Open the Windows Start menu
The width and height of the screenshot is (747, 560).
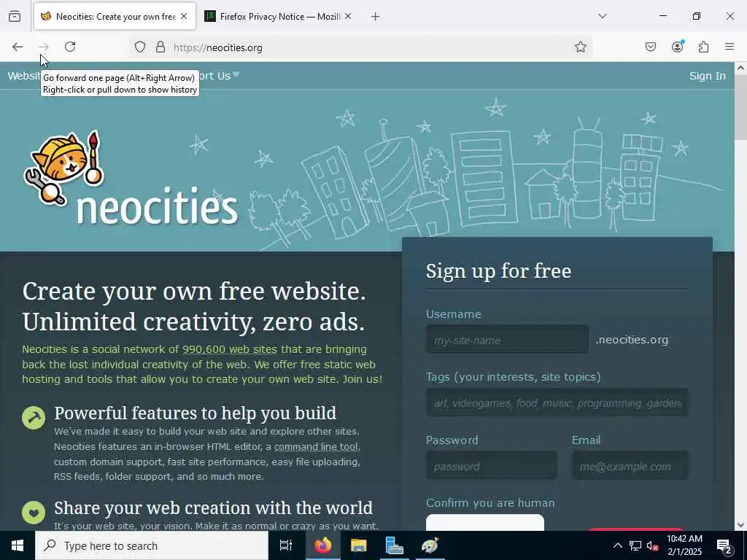[18, 545]
